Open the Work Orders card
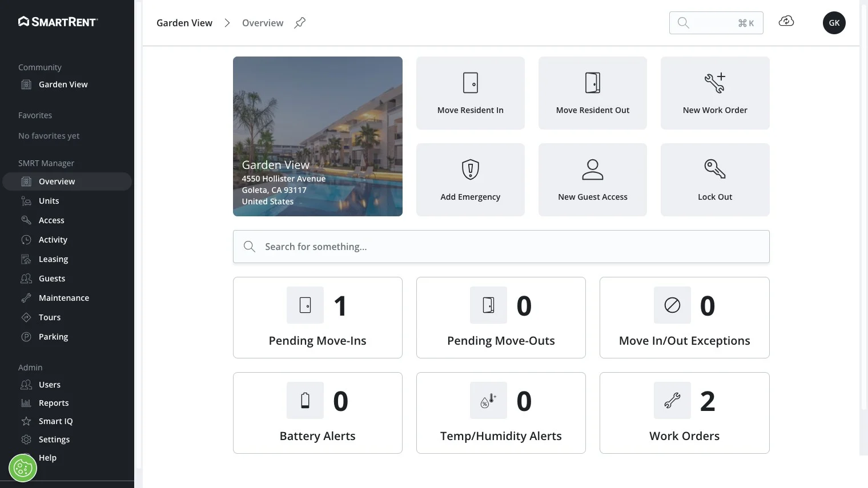868x488 pixels. pyautogui.click(x=685, y=413)
